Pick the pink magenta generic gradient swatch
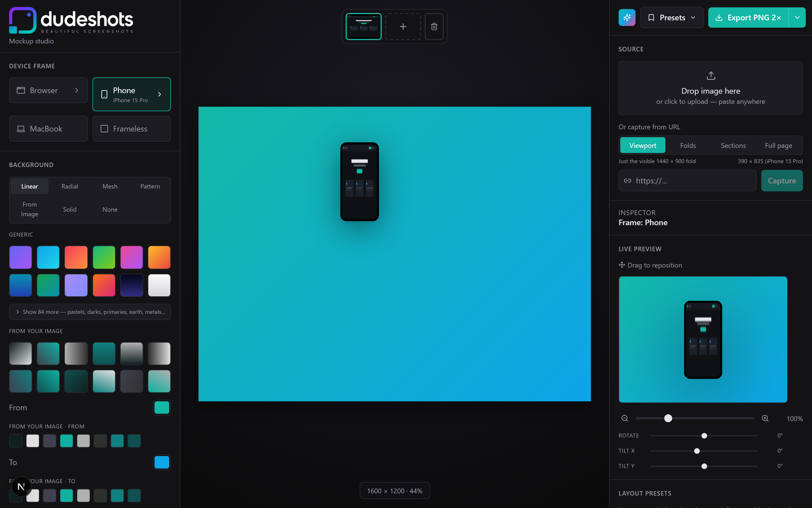 click(132, 257)
